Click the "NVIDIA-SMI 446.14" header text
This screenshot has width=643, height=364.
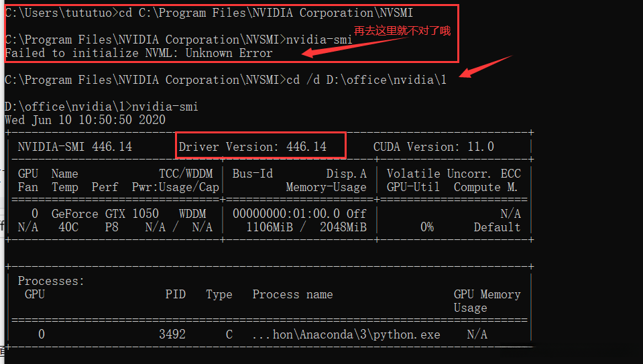[74, 147]
